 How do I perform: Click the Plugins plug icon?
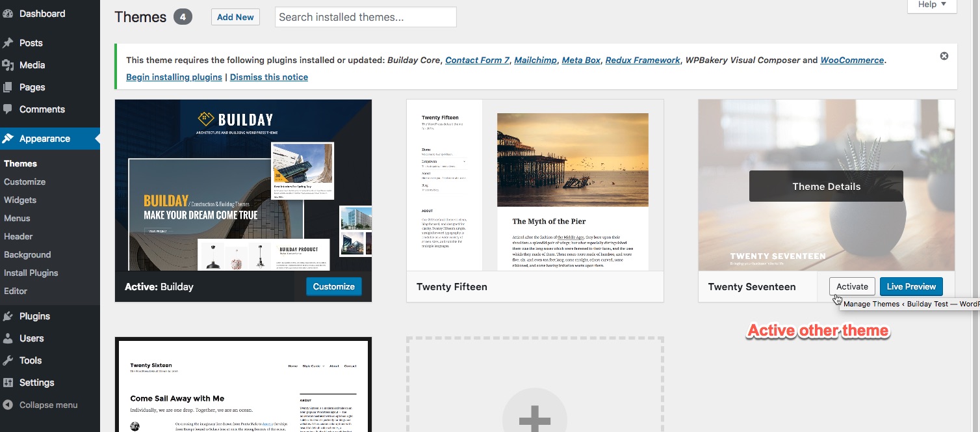(x=8, y=316)
